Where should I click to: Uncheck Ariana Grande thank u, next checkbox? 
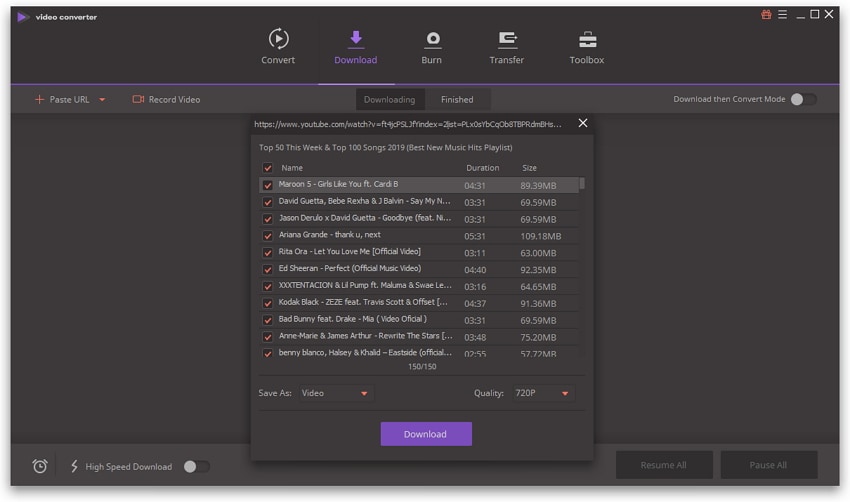[x=267, y=236]
